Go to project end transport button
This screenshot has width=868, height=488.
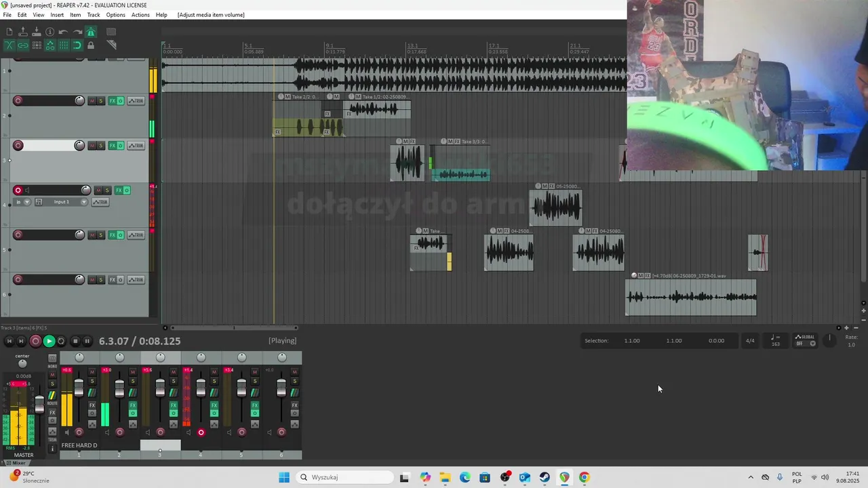(x=22, y=342)
